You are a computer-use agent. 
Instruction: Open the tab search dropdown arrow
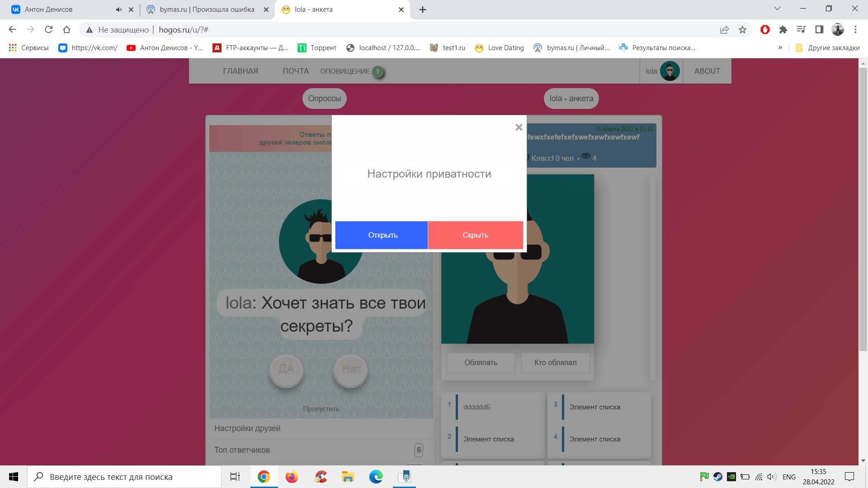tap(777, 9)
